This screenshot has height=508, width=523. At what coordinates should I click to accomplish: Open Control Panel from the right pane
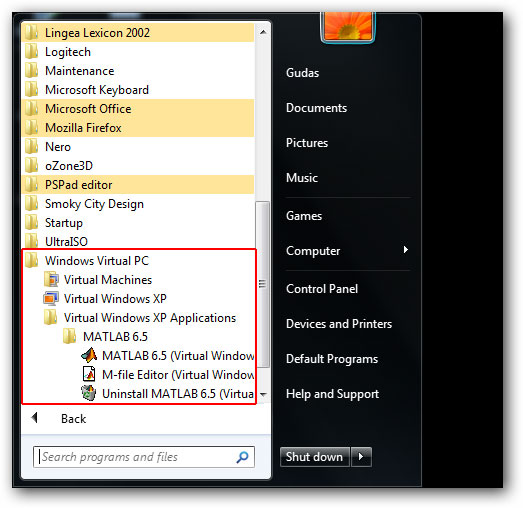(322, 289)
